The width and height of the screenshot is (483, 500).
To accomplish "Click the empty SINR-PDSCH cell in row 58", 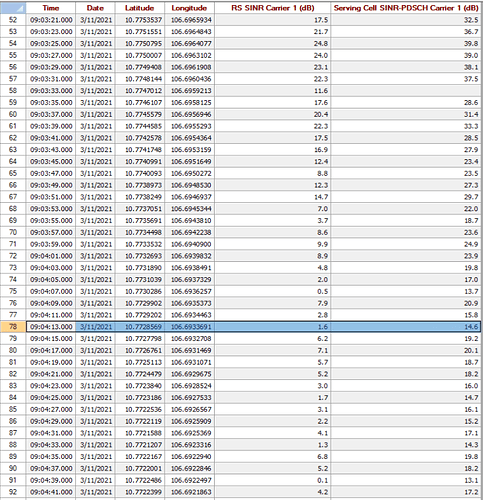I will (x=406, y=91).
